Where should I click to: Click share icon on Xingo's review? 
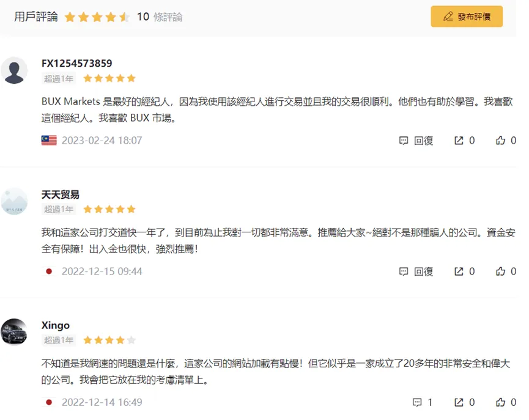click(x=459, y=402)
